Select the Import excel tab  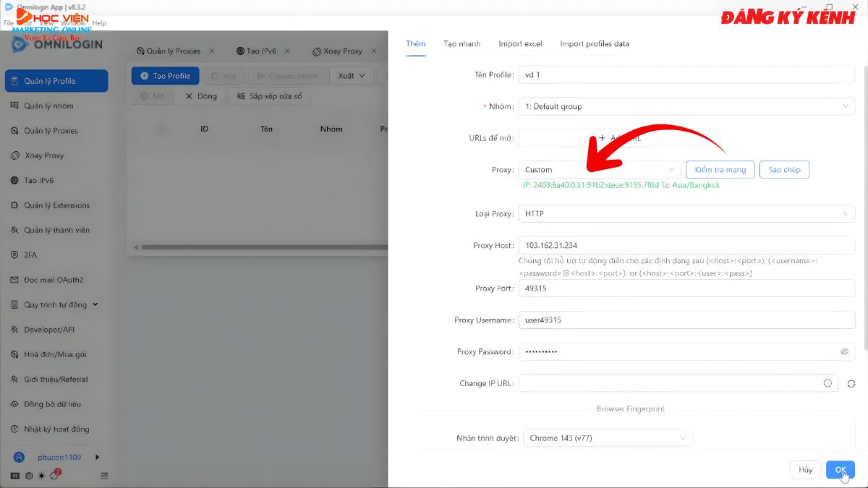520,44
